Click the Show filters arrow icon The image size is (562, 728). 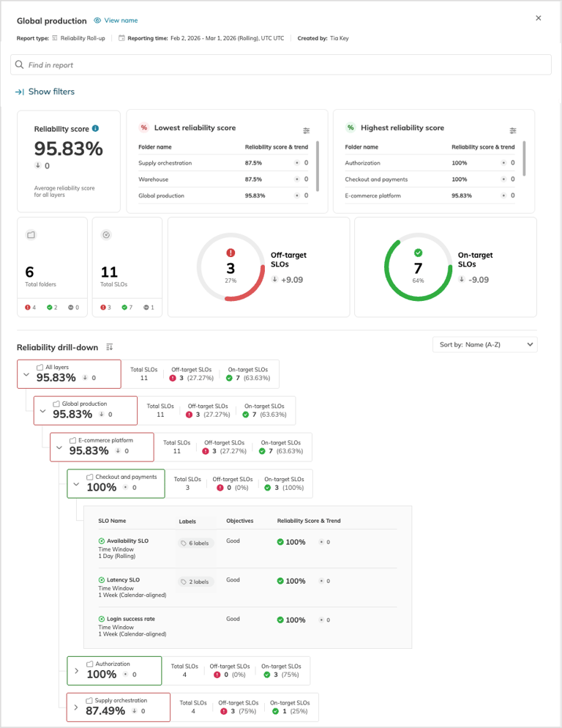20,92
